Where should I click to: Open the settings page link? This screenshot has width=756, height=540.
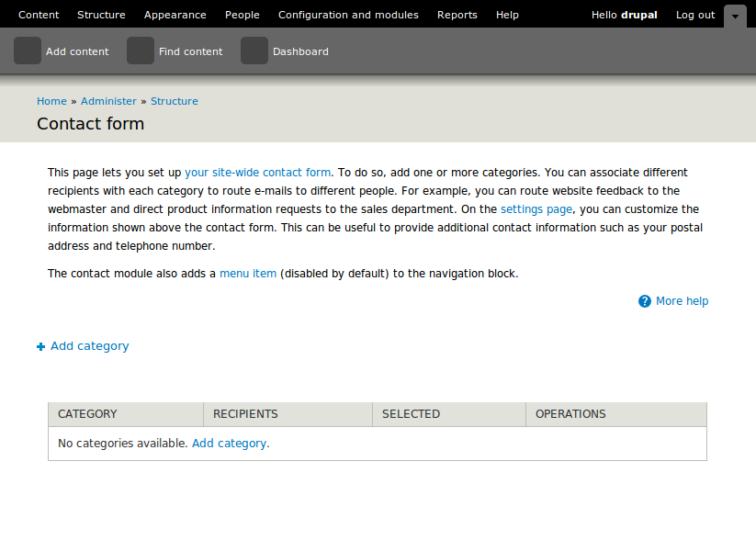click(x=536, y=209)
